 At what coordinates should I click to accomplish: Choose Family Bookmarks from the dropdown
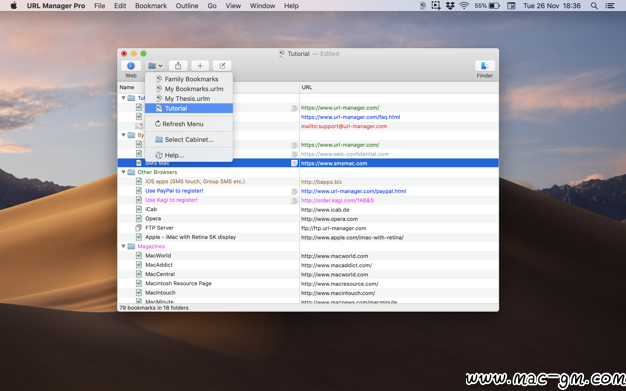pyautogui.click(x=189, y=79)
